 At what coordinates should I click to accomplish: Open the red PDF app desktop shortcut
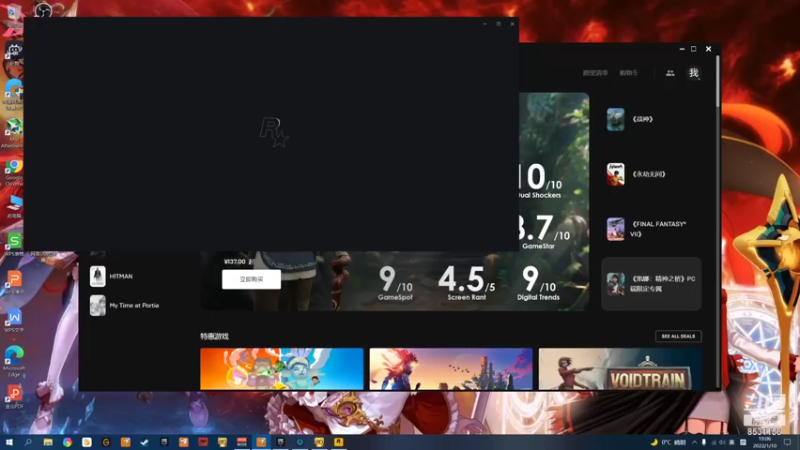(x=14, y=396)
